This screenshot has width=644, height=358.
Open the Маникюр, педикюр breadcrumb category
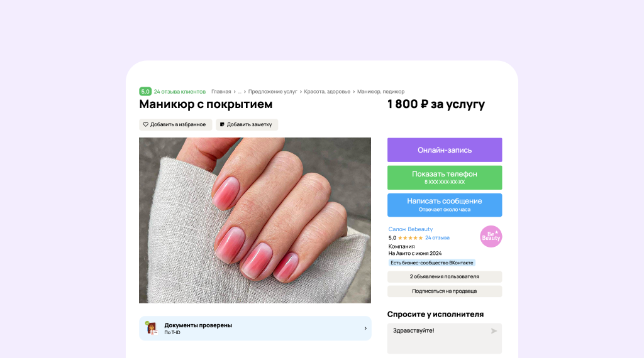[x=380, y=92]
